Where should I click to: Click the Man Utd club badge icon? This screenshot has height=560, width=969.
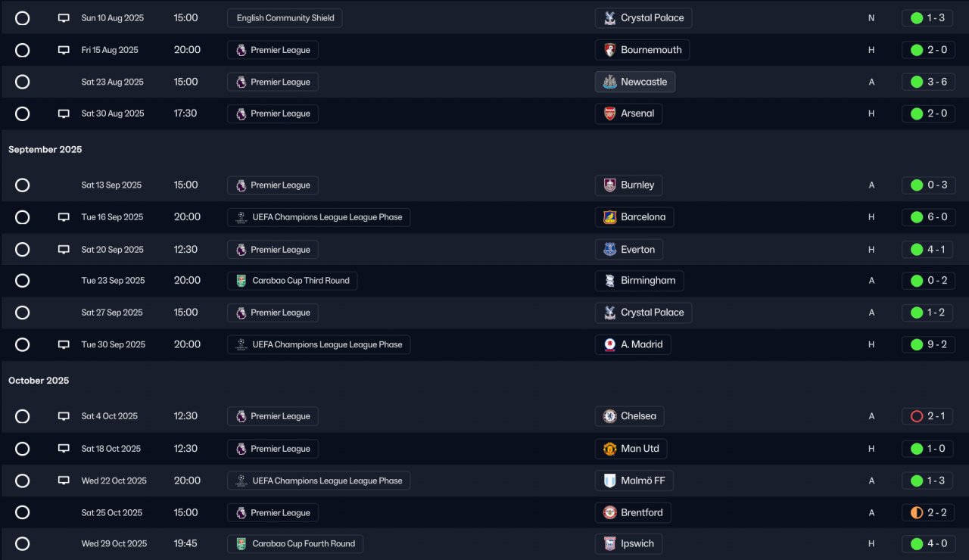point(609,449)
